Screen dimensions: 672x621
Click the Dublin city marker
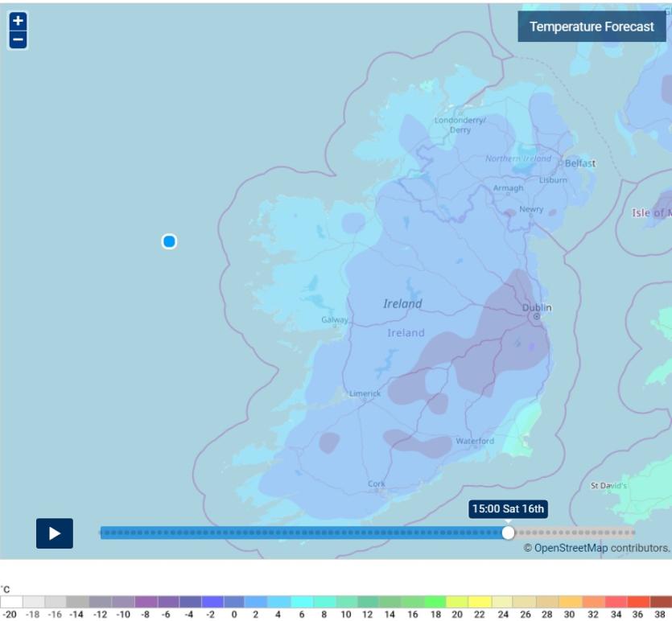coord(537,316)
